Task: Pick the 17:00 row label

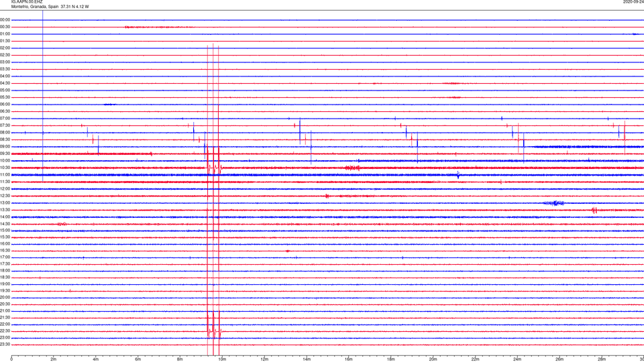Action: point(5,257)
